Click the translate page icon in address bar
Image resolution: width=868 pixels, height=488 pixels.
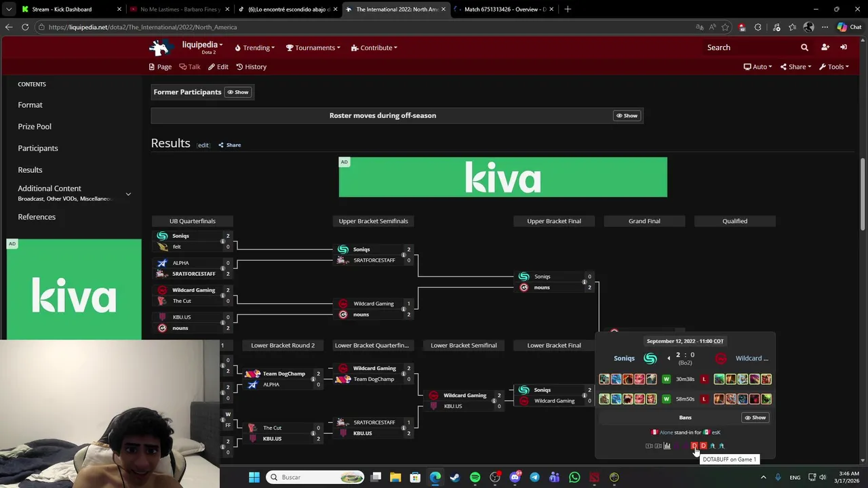point(699,27)
